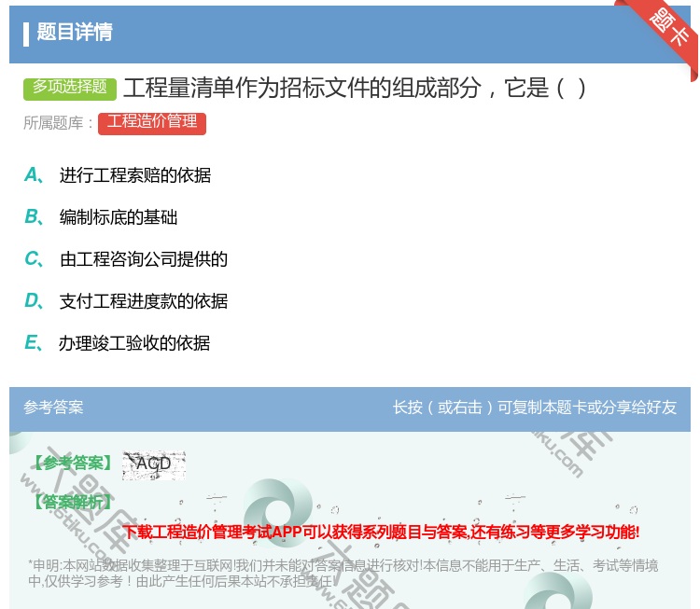The image size is (700, 609).
Task: Click the answer image showing ACD
Action: tap(154, 465)
